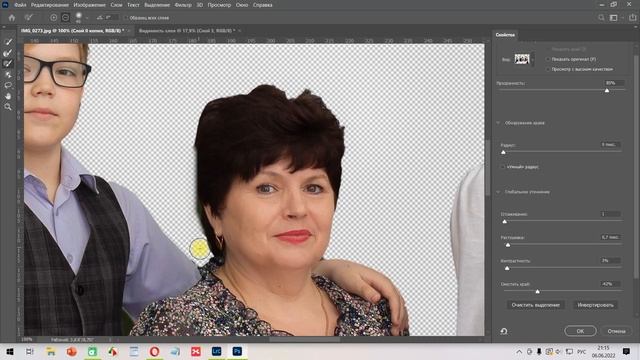Open the Изображение menu
The image size is (640, 360).
pos(89,5)
